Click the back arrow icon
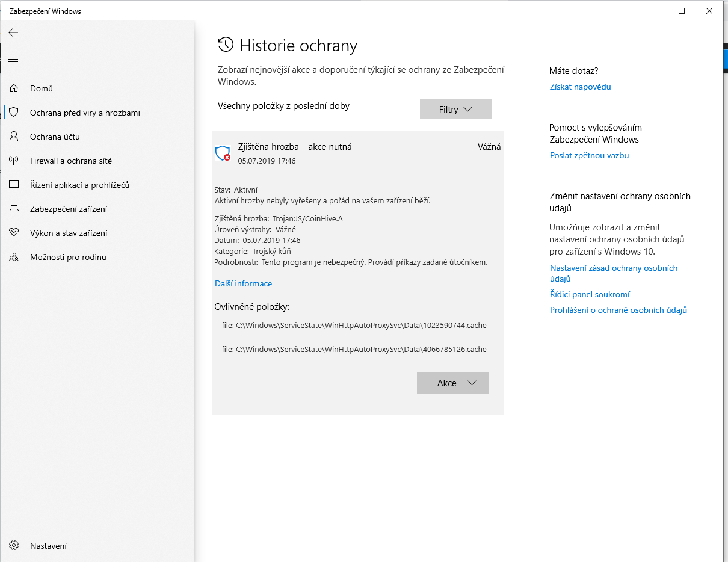The image size is (728, 562). [x=13, y=32]
